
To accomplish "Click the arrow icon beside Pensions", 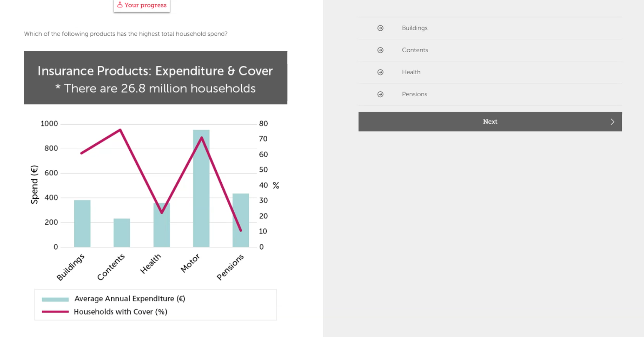I will pos(380,94).
